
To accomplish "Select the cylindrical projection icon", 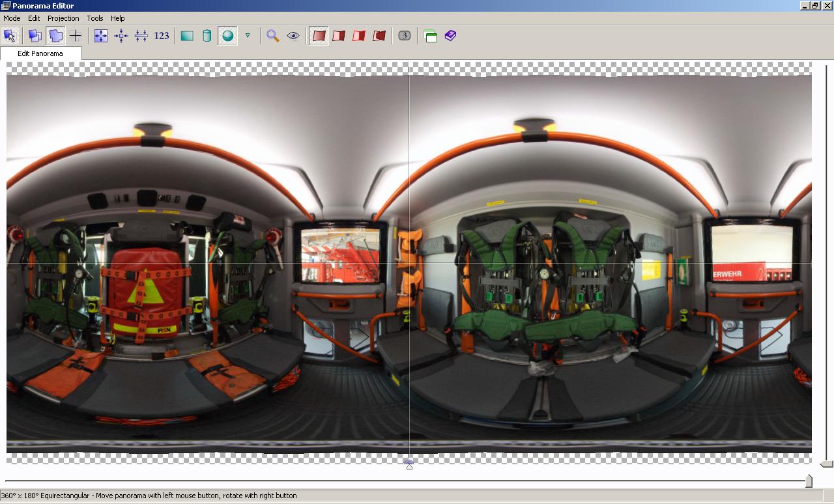I will tap(207, 36).
